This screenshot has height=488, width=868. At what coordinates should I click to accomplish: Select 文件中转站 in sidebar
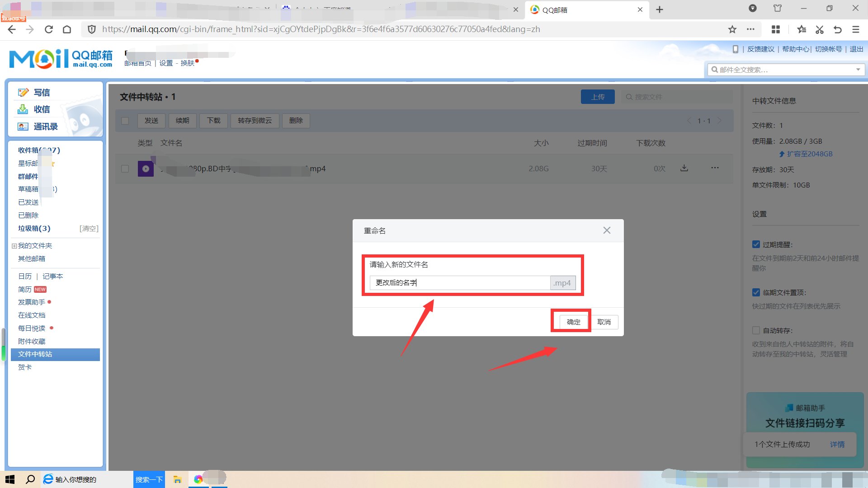(35, 354)
